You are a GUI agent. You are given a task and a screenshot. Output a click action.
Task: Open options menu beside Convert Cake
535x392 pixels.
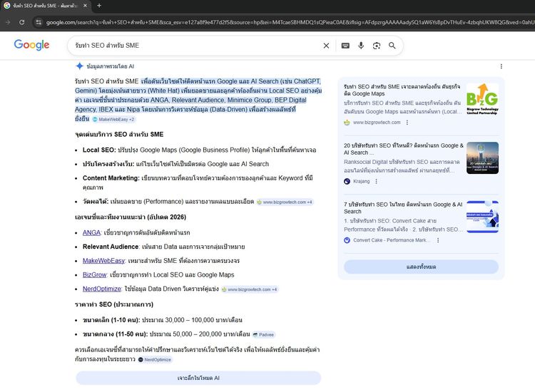(x=438, y=240)
